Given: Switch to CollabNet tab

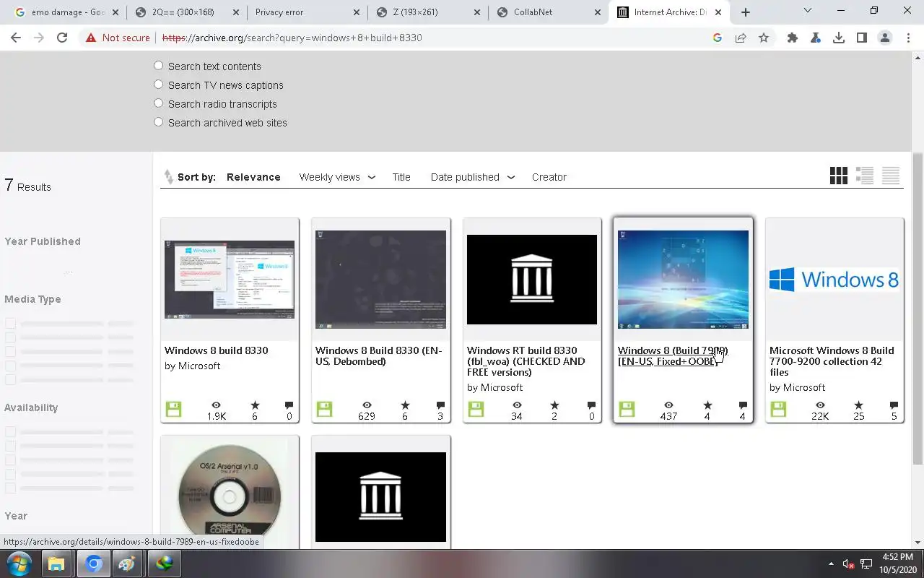Looking at the screenshot, I should (x=548, y=12).
